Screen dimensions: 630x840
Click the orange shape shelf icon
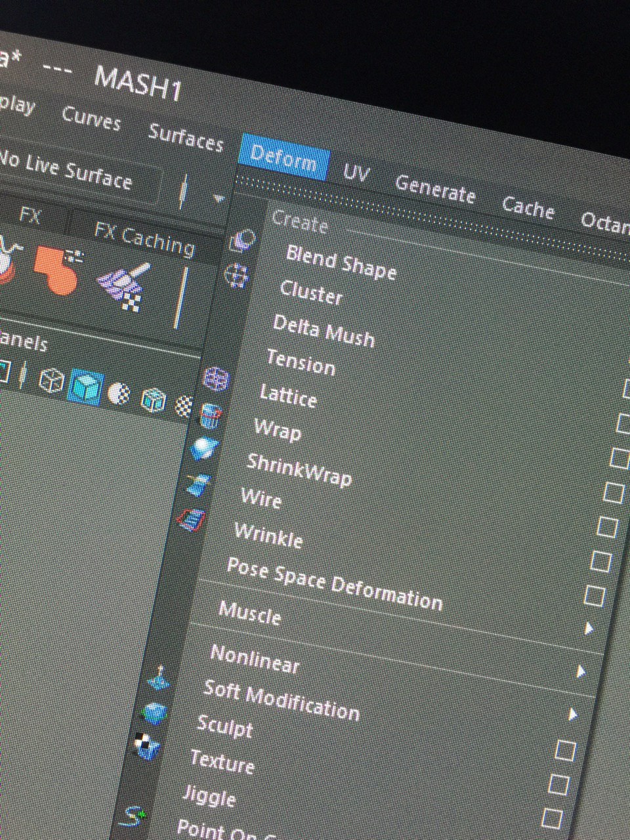(x=60, y=270)
